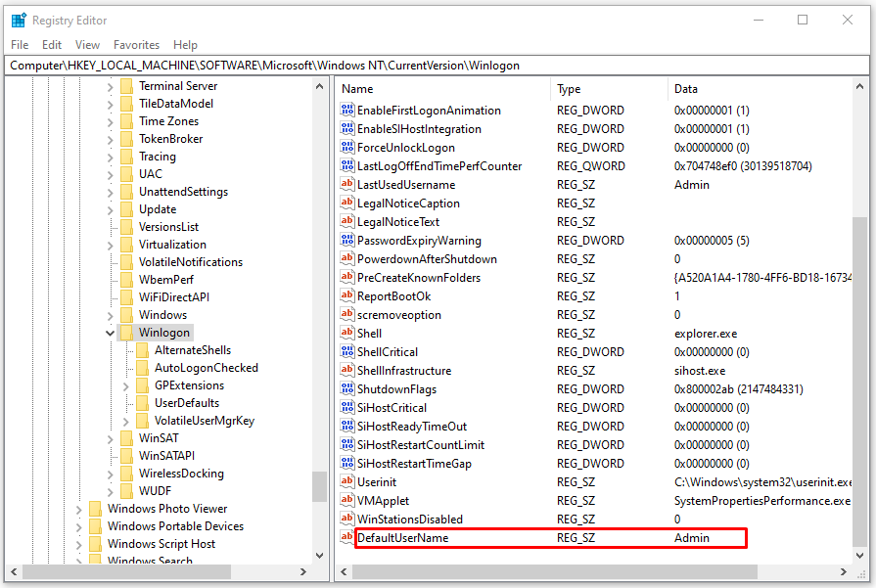Click the string icon beside DefaultUserName
This screenshot has width=876, height=588.
point(346,538)
